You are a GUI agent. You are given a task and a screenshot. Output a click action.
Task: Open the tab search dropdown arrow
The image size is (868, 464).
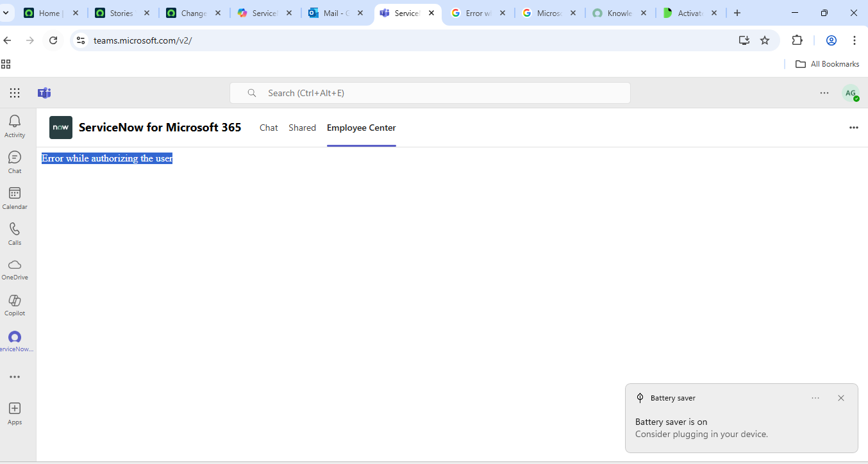point(6,13)
